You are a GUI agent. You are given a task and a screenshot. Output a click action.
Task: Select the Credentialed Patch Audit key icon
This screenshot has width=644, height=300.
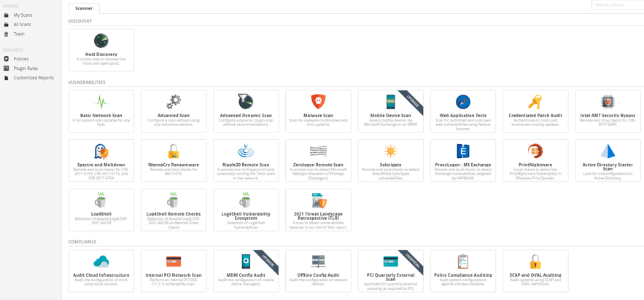[535, 101]
